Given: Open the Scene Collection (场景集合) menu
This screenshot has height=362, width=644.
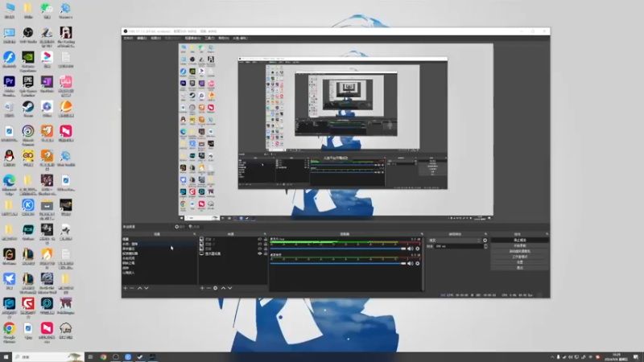Looking at the screenshot, I should pos(192,38).
